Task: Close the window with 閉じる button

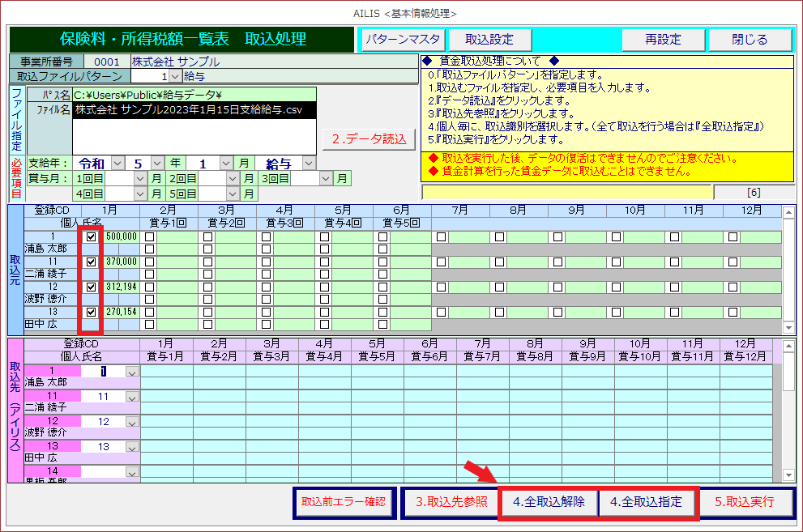Action: [x=750, y=40]
